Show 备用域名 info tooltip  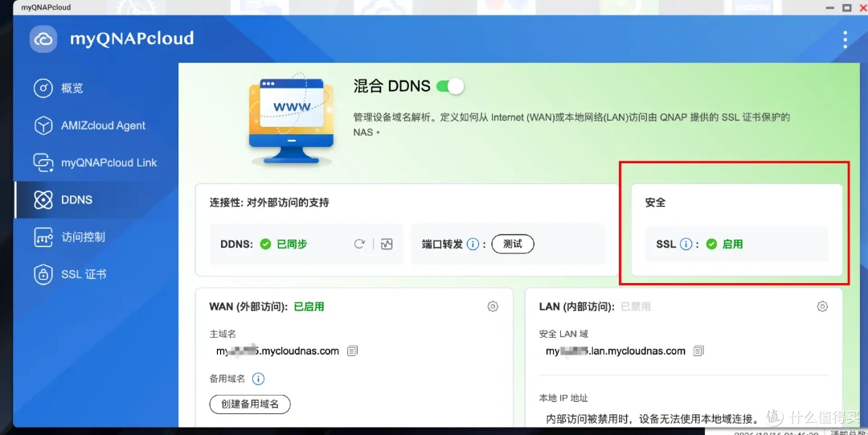(x=258, y=379)
